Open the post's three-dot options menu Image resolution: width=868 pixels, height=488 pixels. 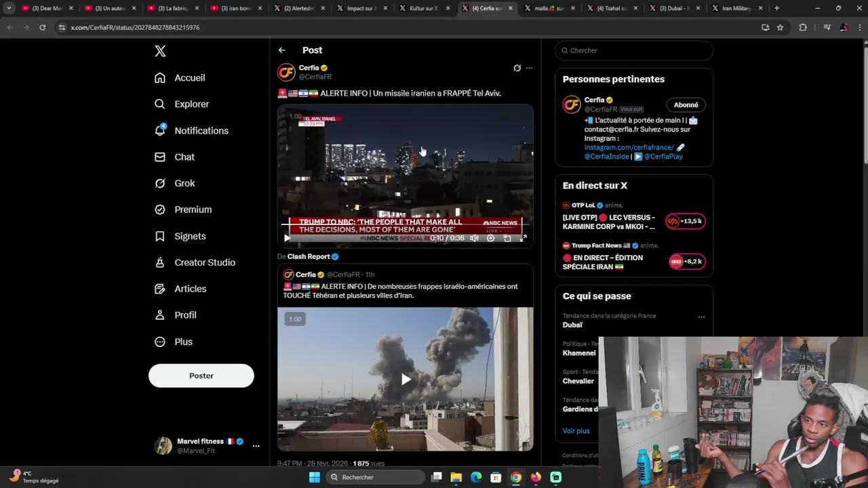[x=530, y=68]
